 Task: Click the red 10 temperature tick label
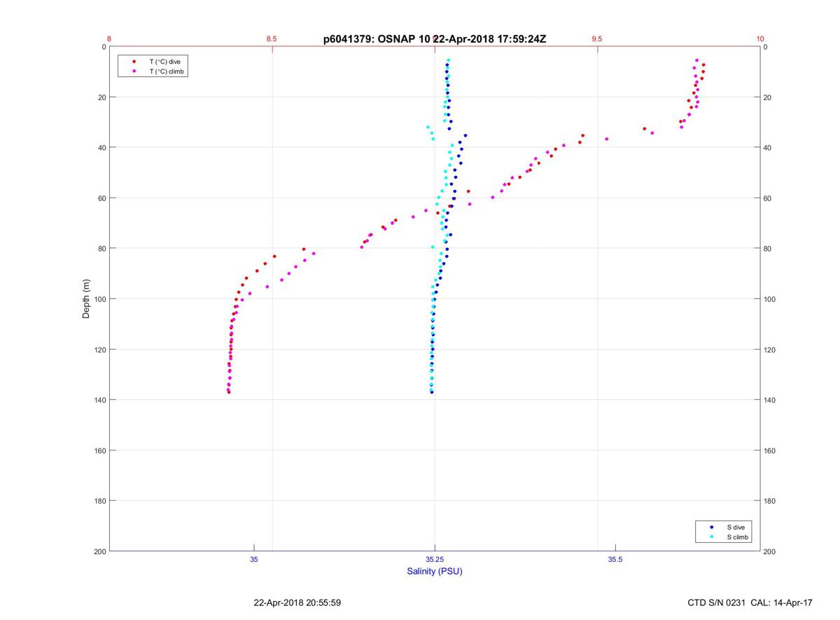[x=760, y=39]
